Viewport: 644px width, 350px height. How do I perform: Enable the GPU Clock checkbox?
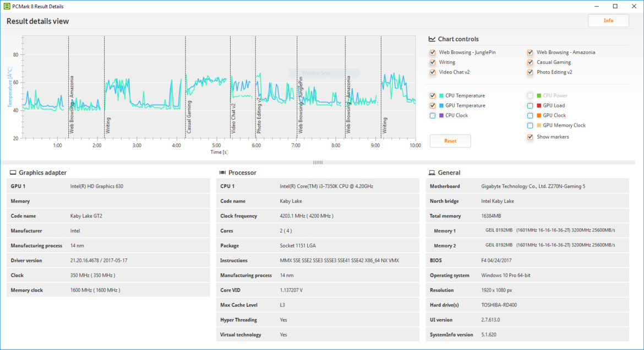(x=530, y=116)
